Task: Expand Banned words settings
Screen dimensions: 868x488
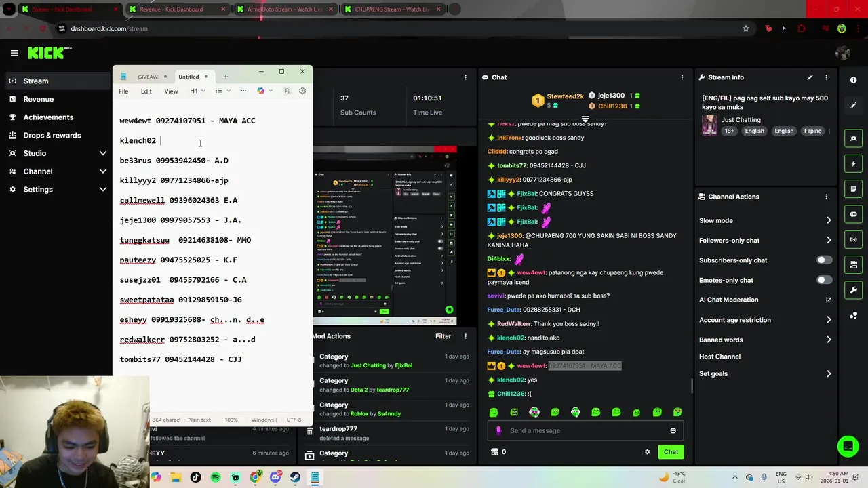Action: pyautogui.click(x=829, y=340)
